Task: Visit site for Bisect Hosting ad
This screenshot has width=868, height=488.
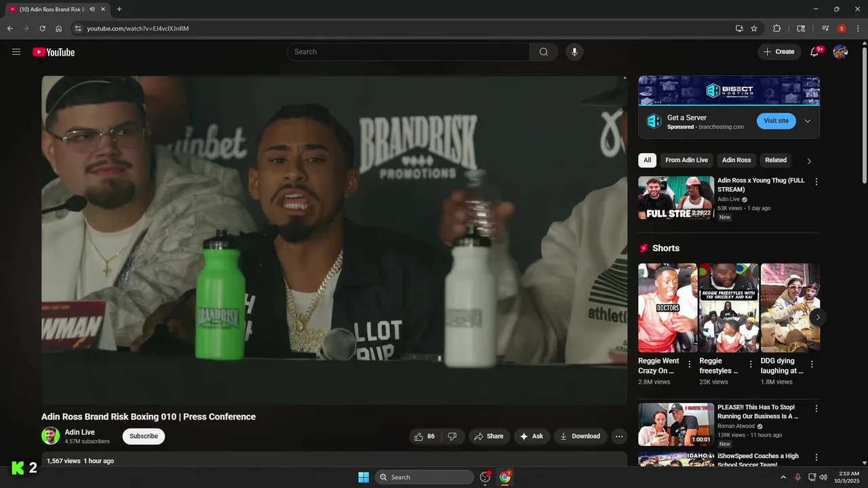Action: click(x=776, y=121)
